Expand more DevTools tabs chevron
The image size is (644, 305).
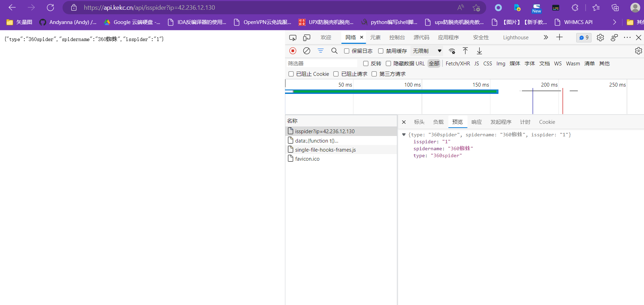coord(546,37)
